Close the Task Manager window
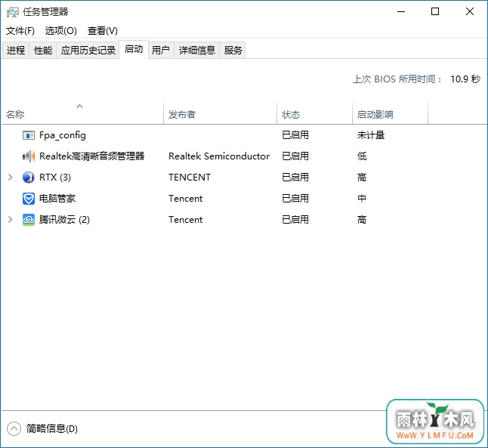 click(x=470, y=12)
